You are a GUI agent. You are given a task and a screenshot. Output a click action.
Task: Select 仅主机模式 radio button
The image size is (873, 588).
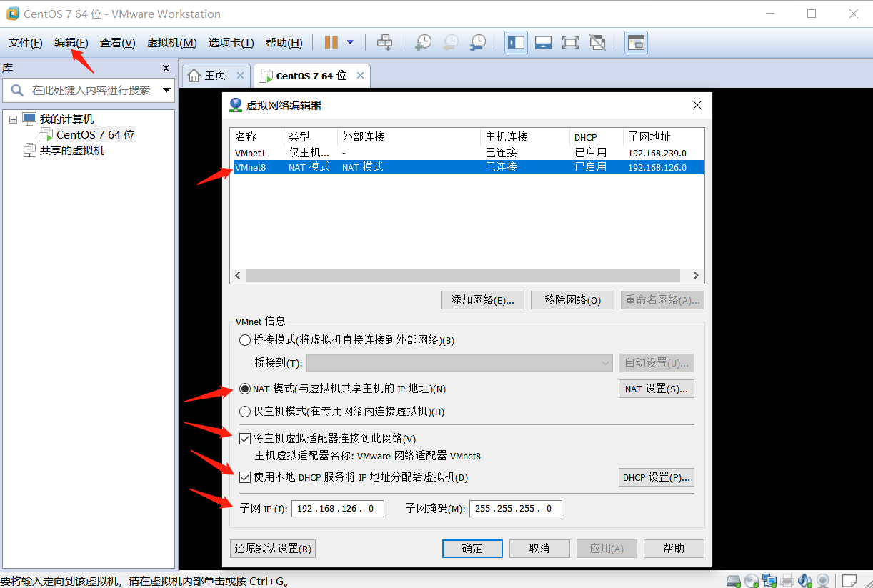pos(245,412)
